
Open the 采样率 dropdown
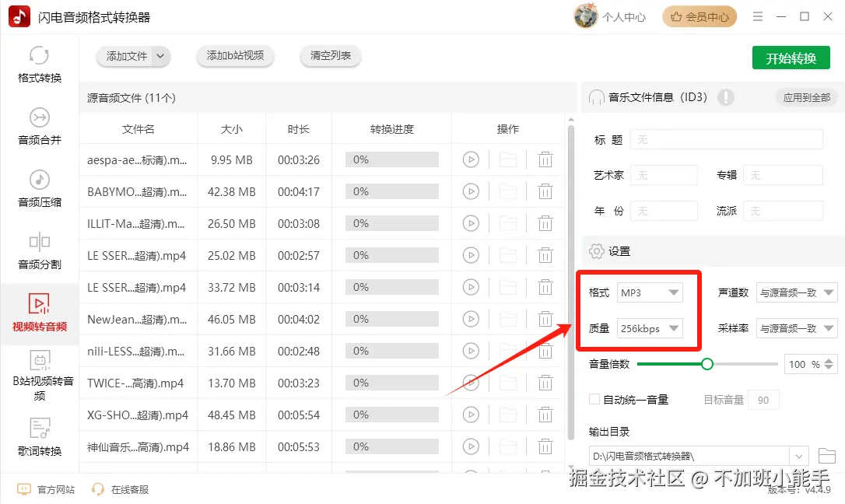coord(797,328)
